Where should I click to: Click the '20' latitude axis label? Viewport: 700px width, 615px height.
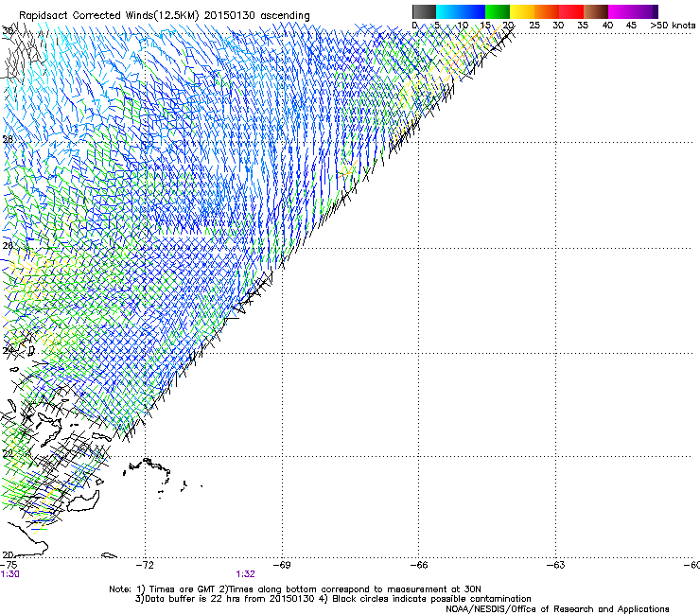point(8,554)
